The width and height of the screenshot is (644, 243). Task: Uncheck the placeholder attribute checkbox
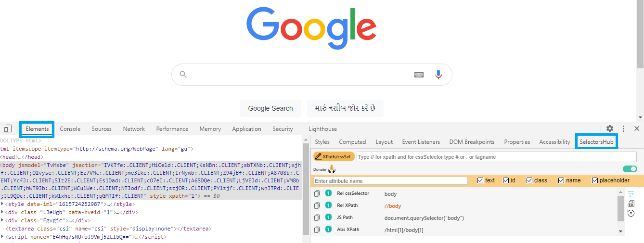point(595,180)
